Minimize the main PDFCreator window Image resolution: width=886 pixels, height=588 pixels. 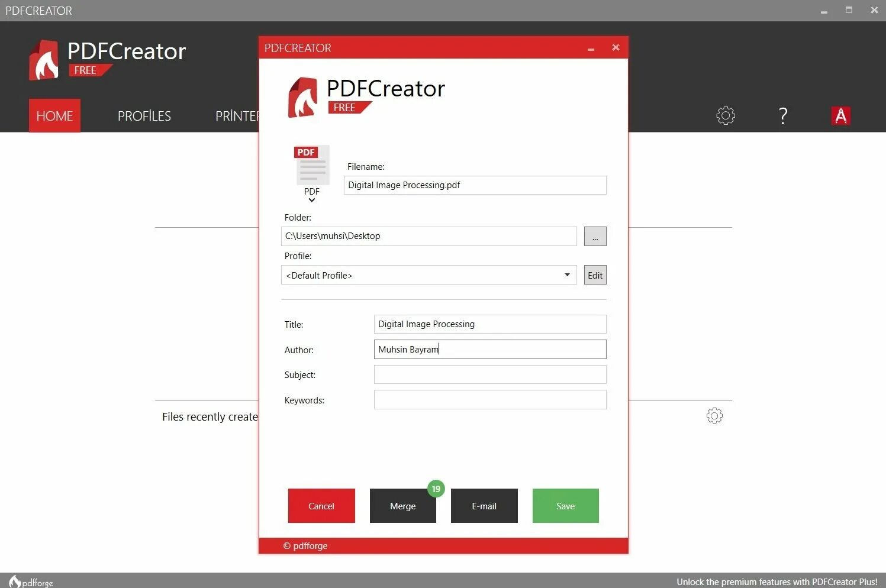pyautogui.click(x=824, y=11)
